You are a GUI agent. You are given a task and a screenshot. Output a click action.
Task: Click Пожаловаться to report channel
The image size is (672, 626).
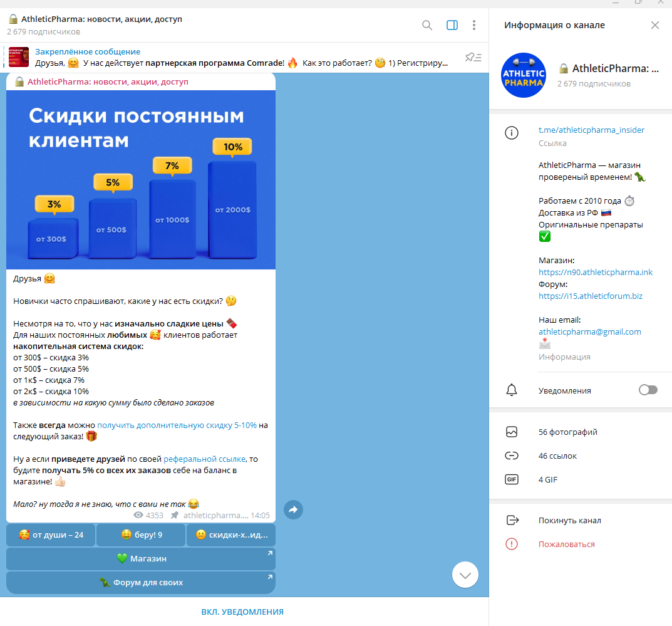(x=566, y=545)
